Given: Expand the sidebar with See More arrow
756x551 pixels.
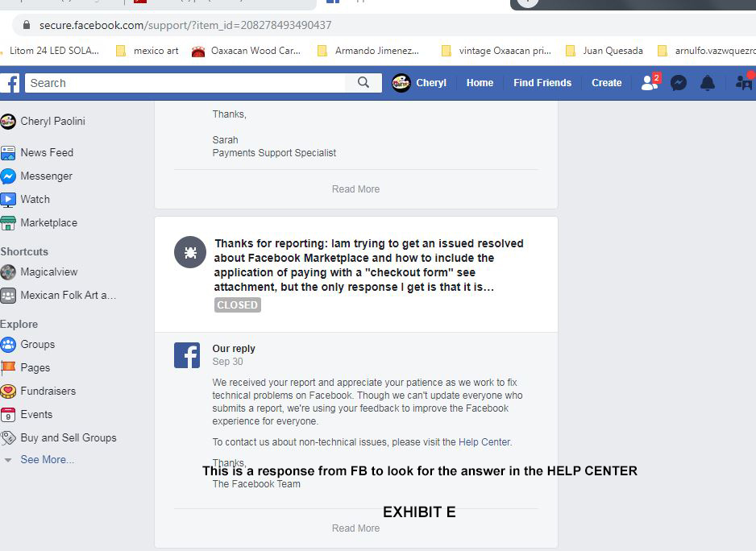Looking at the screenshot, I should pos(8,460).
